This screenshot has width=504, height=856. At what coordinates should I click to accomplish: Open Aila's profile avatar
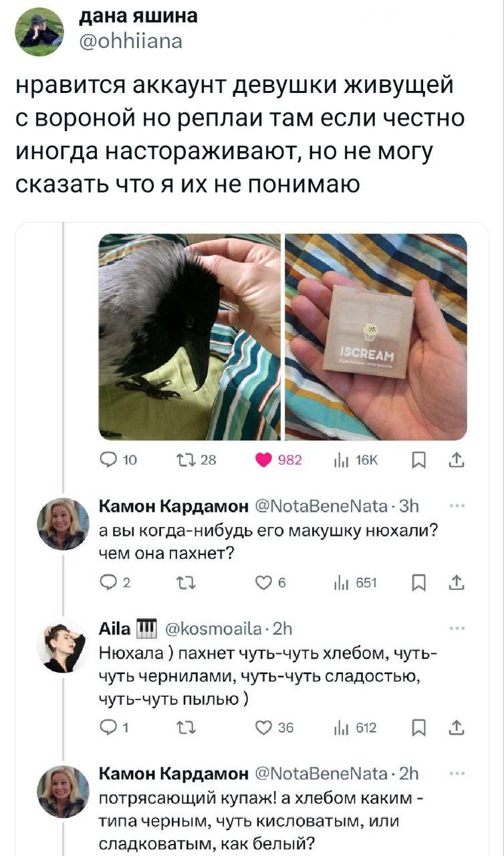[64, 647]
